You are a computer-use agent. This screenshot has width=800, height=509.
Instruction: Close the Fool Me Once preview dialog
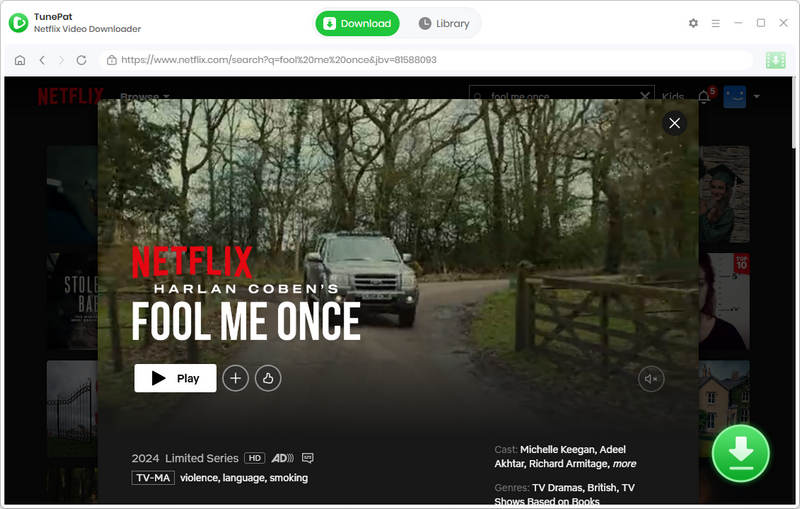click(674, 123)
